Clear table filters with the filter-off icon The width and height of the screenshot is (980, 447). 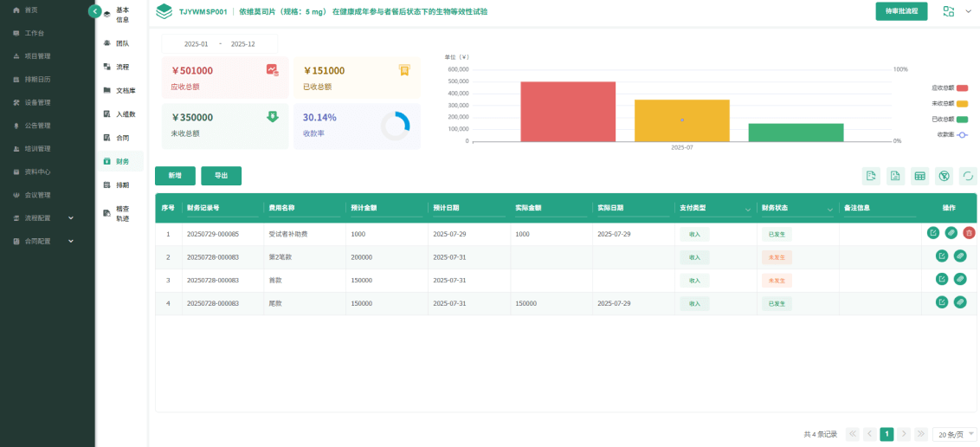[x=945, y=176]
